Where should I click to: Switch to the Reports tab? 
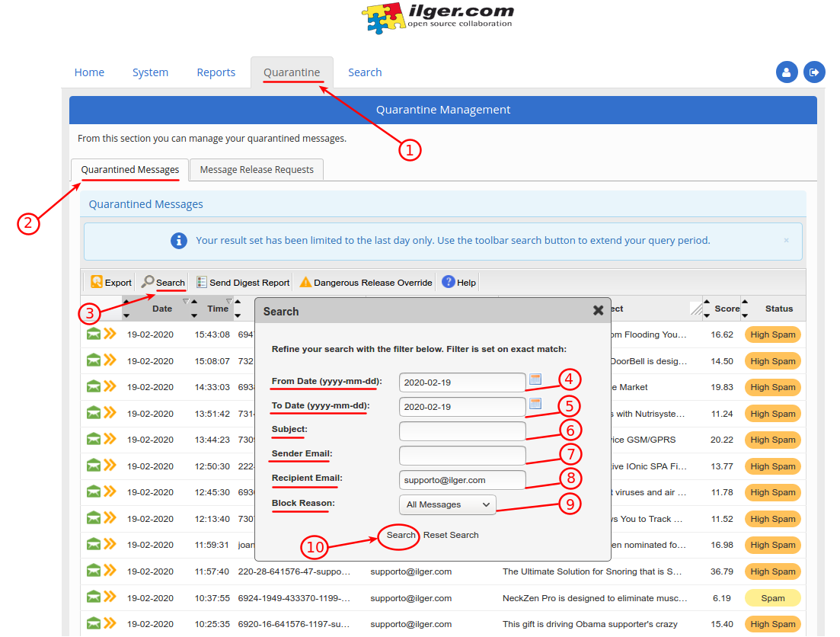[x=216, y=72]
